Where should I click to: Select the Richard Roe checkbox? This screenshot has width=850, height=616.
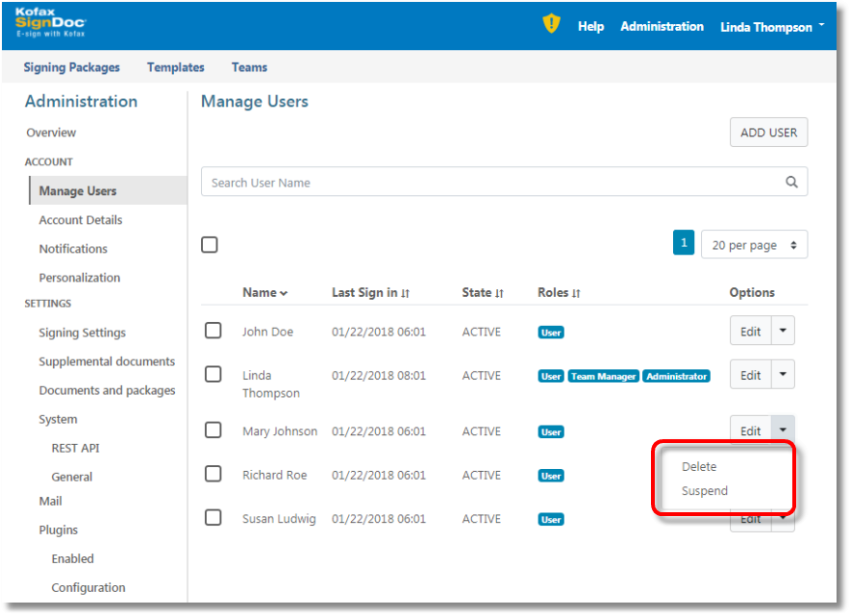pos(213,474)
